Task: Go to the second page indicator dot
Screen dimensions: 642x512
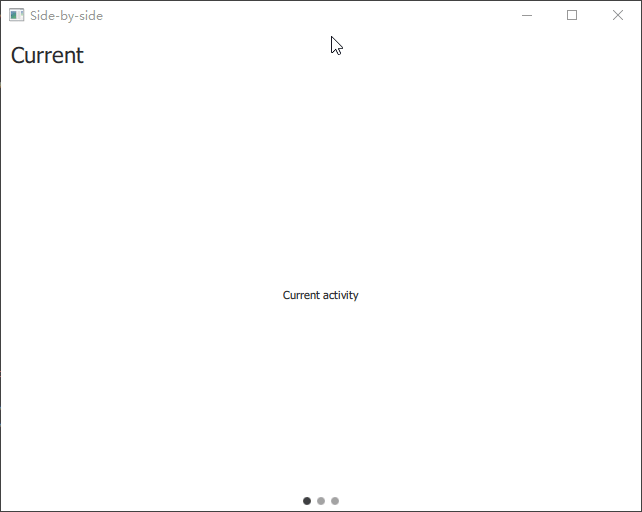Action: click(x=321, y=501)
